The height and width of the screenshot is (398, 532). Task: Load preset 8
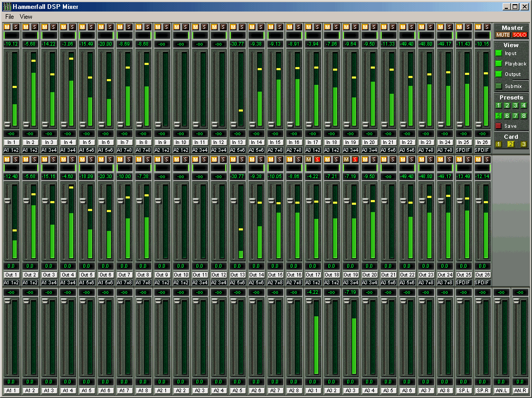click(x=524, y=116)
